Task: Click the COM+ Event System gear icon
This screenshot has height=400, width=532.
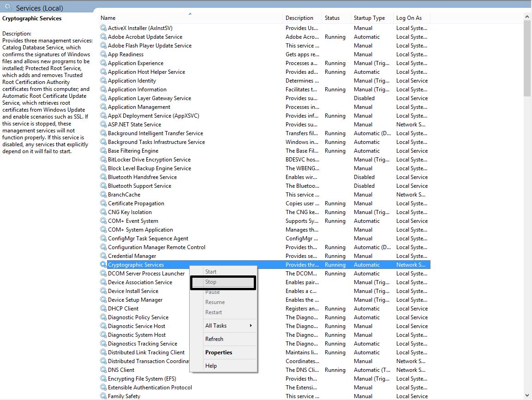Action: tap(103, 221)
